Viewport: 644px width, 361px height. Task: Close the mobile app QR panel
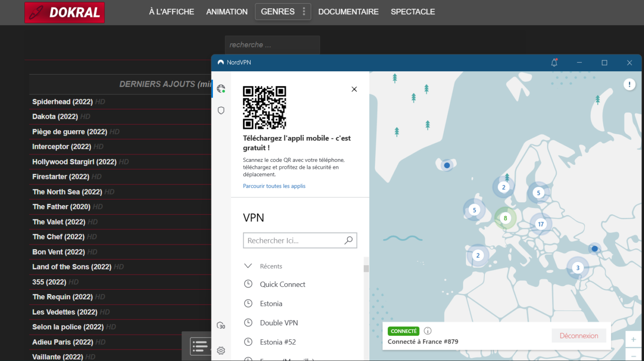coord(354,89)
